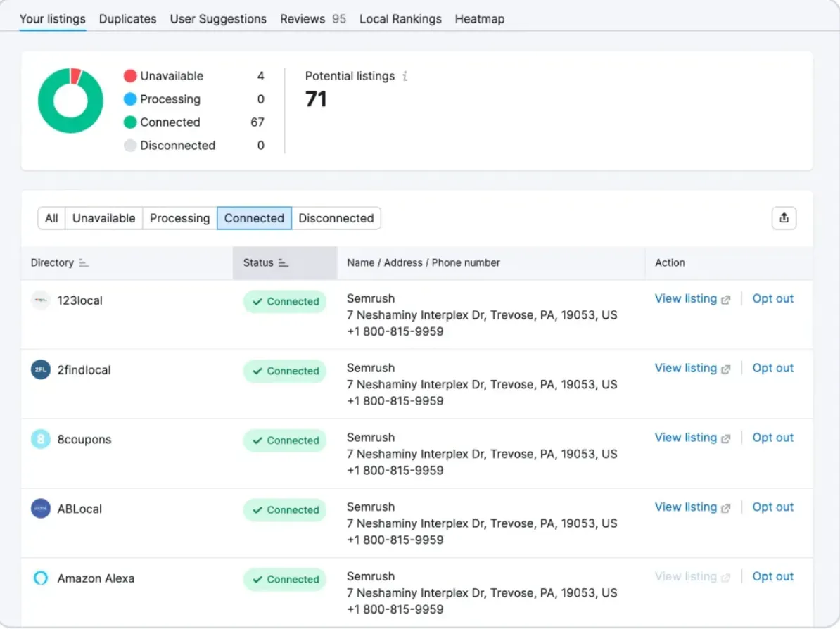Click the listings donut chart
This screenshot has width=840, height=629.
tap(71, 100)
